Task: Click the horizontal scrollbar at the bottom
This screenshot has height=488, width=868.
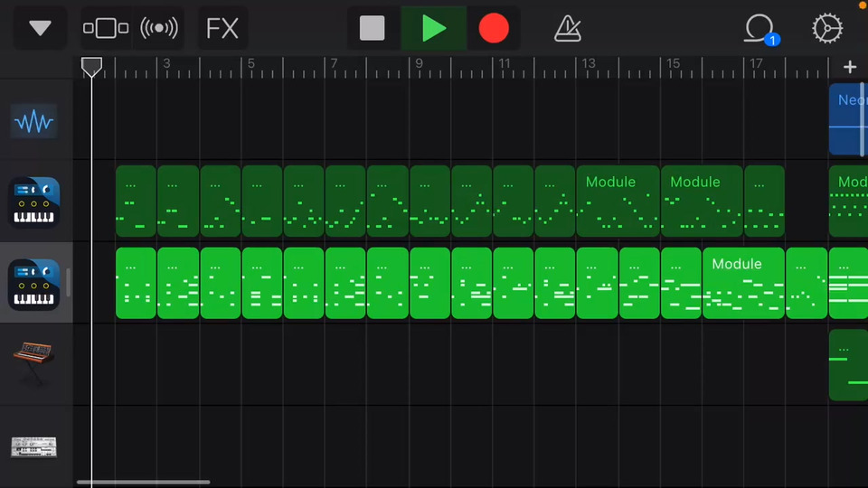Action: click(x=144, y=482)
